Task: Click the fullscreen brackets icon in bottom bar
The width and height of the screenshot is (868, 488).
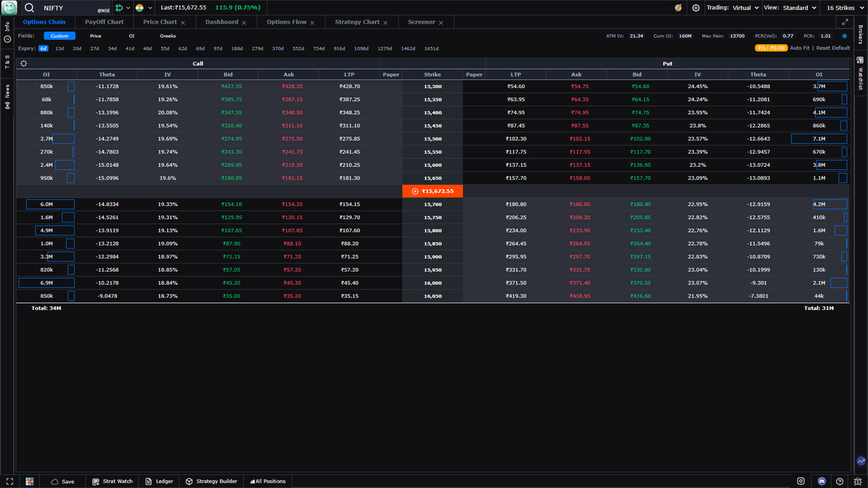Action: point(9,481)
